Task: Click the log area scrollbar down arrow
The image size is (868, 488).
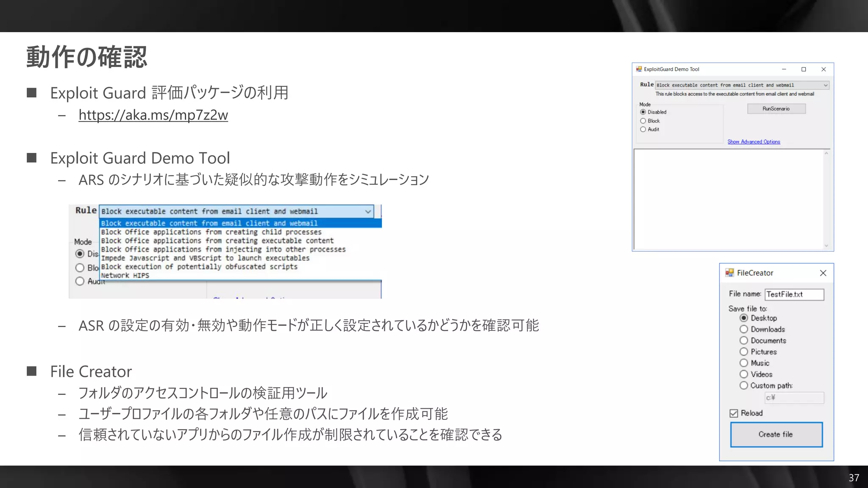Action: 826,246
